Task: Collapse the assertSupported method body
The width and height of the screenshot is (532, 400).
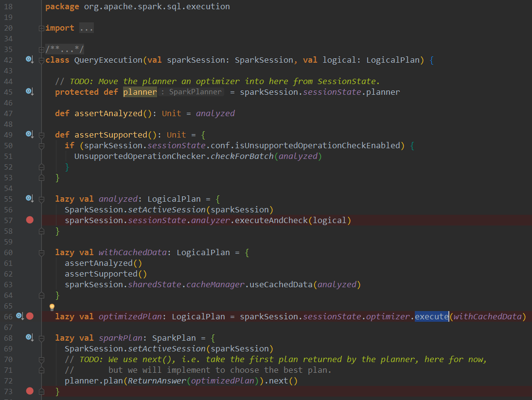Action: pyautogui.click(x=41, y=135)
